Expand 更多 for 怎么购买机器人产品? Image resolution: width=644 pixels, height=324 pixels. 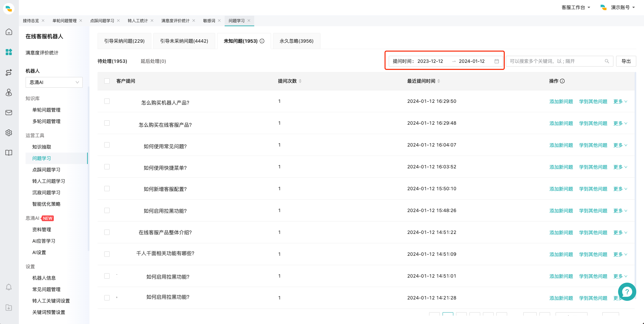(x=620, y=102)
